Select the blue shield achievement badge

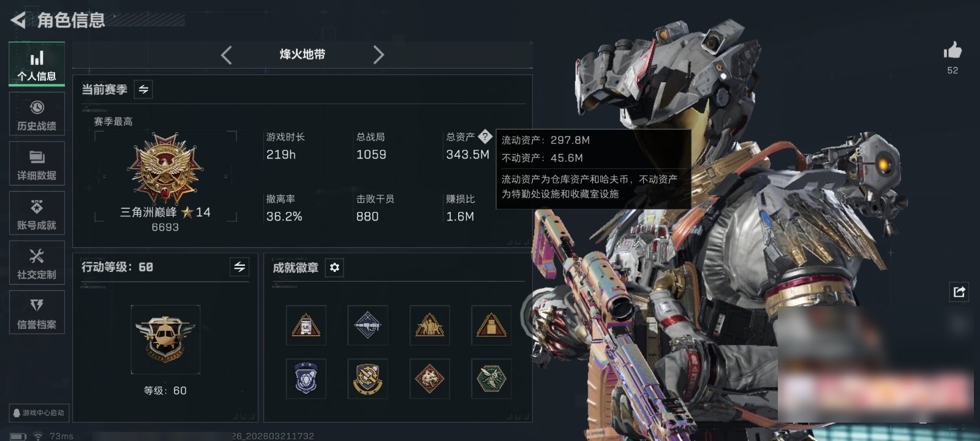point(306,379)
